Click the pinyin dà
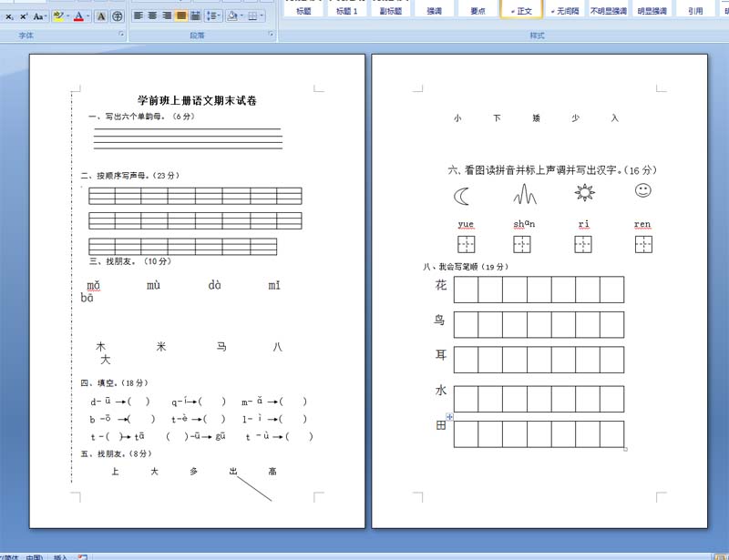Viewport: 729px width, 560px height. [x=214, y=285]
